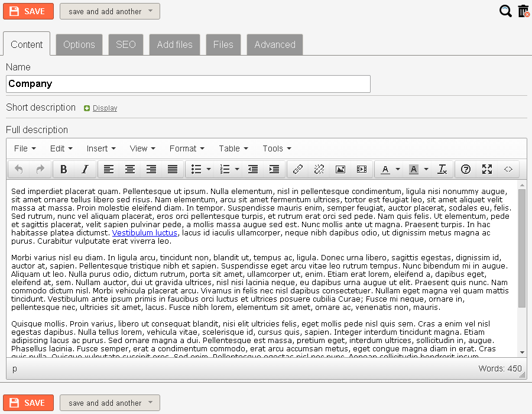The width and height of the screenshot is (532, 414).
Task: Switch to the Add files tab
Action: pyautogui.click(x=174, y=44)
